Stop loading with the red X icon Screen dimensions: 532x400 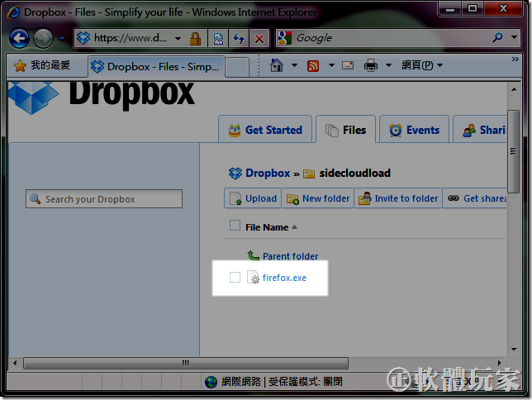coord(259,38)
